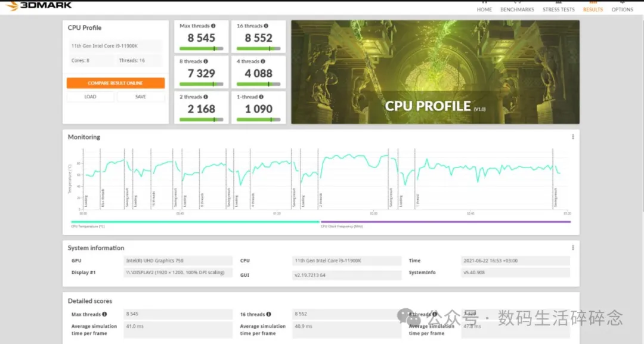Click the info icon on the 2 threads score card
The height and width of the screenshot is (344, 644).
coord(206,97)
